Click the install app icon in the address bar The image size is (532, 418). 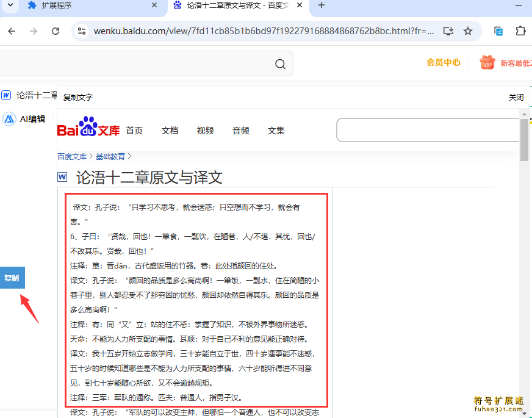point(448,31)
